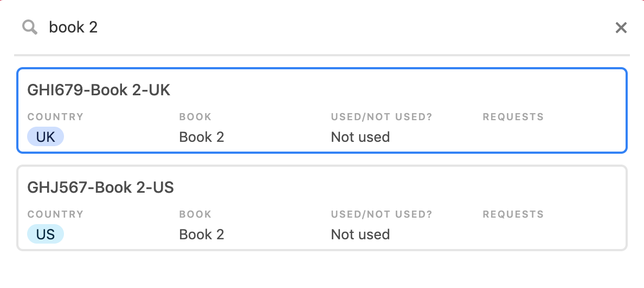Select the GHI679-Book 2-UK record

[x=322, y=110]
